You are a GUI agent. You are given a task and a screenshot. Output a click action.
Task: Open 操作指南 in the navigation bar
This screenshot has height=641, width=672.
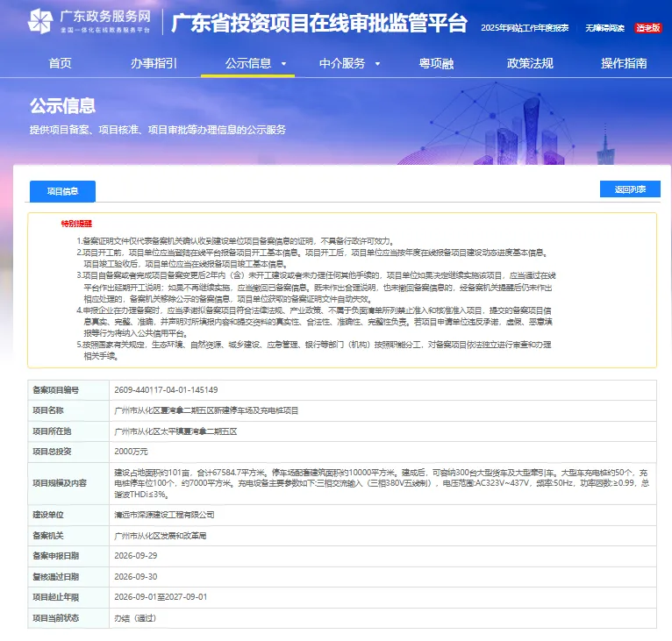(x=624, y=63)
